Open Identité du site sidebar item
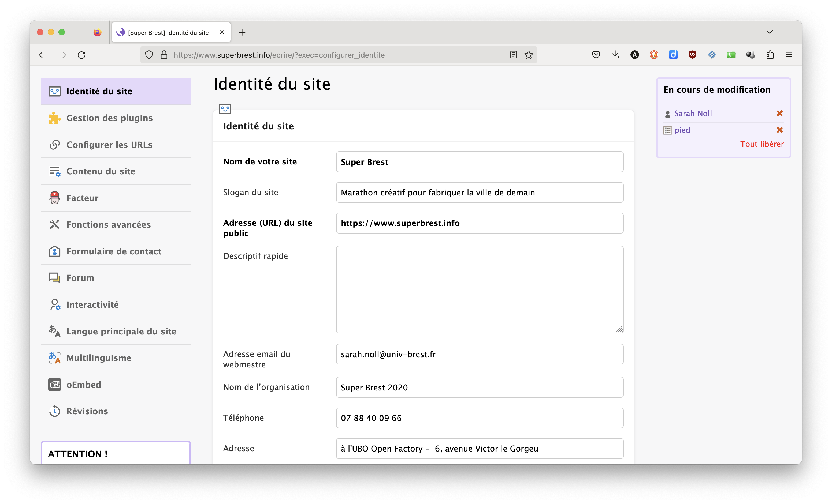 point(116,91)
